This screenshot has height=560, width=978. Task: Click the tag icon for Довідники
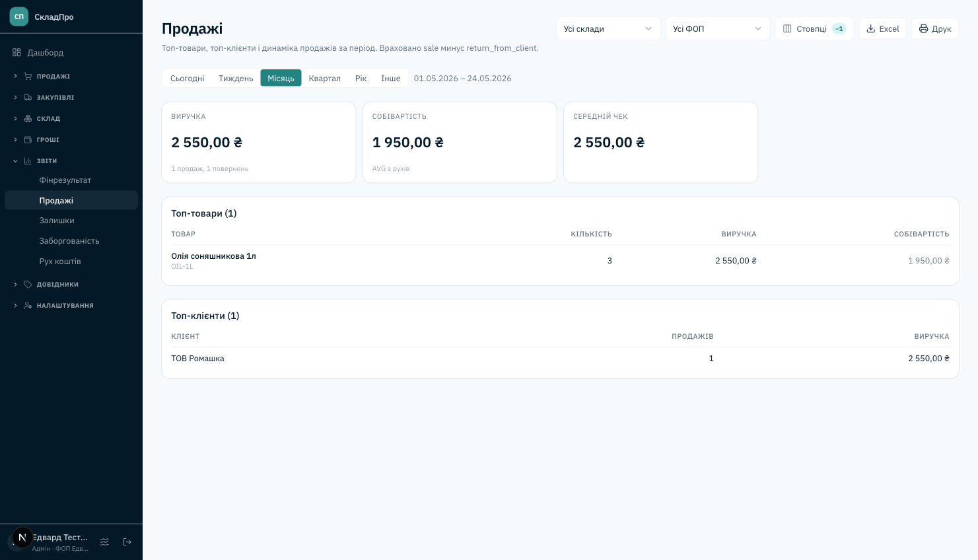coord(28,284)
